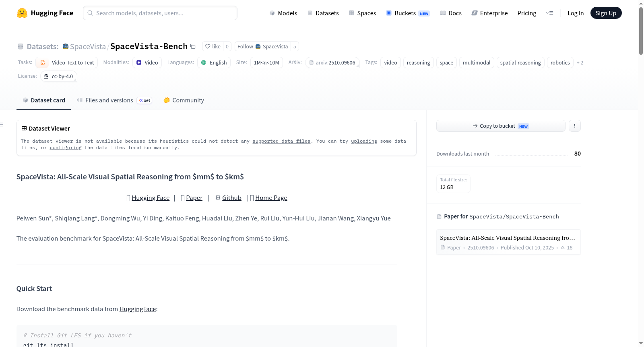Open the Datasets page
644x347 pixels.
tap(323, 13)
